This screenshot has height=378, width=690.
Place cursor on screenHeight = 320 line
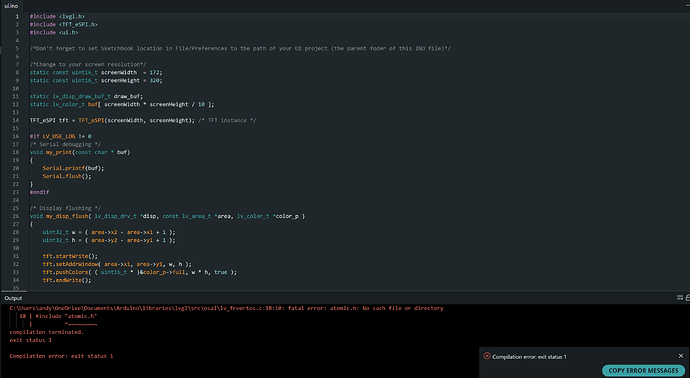click(x=96, y=81)
